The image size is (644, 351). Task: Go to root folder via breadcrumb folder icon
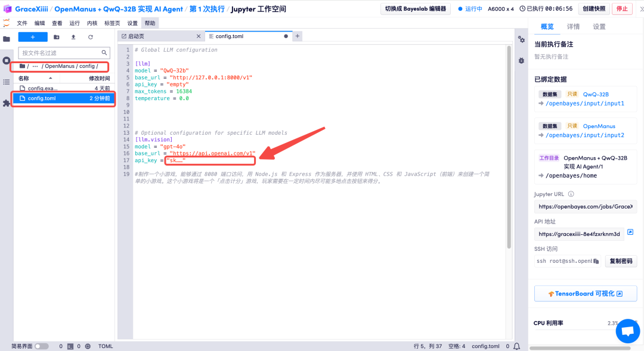point(22,66)
